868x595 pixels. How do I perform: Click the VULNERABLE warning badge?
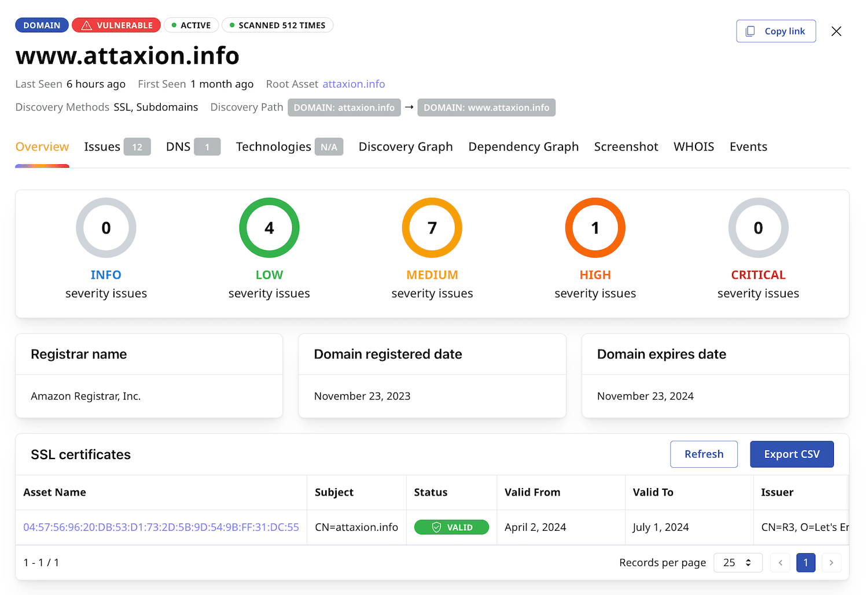[x=116, y=25]
